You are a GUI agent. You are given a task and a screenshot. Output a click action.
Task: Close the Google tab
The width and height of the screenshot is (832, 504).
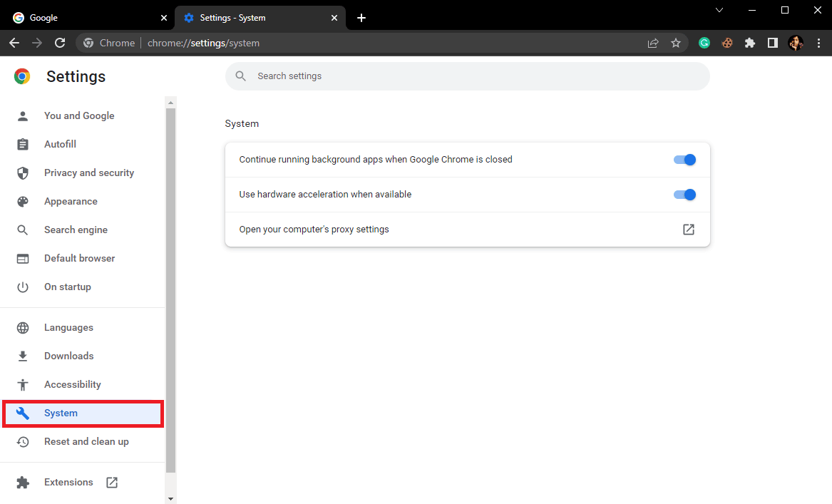164,18
